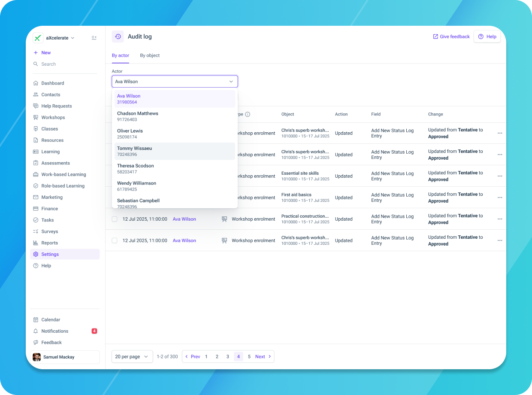Click the aXcelerate logo icon

click(38, 38)
